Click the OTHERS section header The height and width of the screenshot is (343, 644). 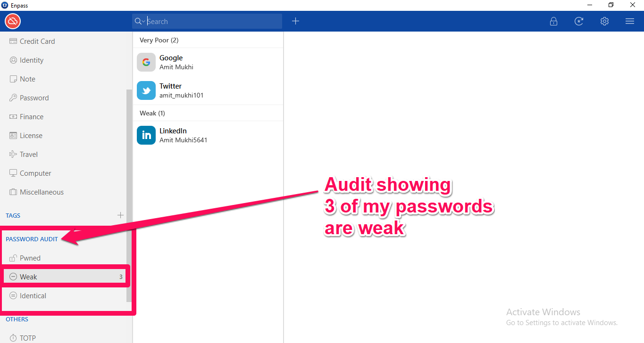coord(17,319)
